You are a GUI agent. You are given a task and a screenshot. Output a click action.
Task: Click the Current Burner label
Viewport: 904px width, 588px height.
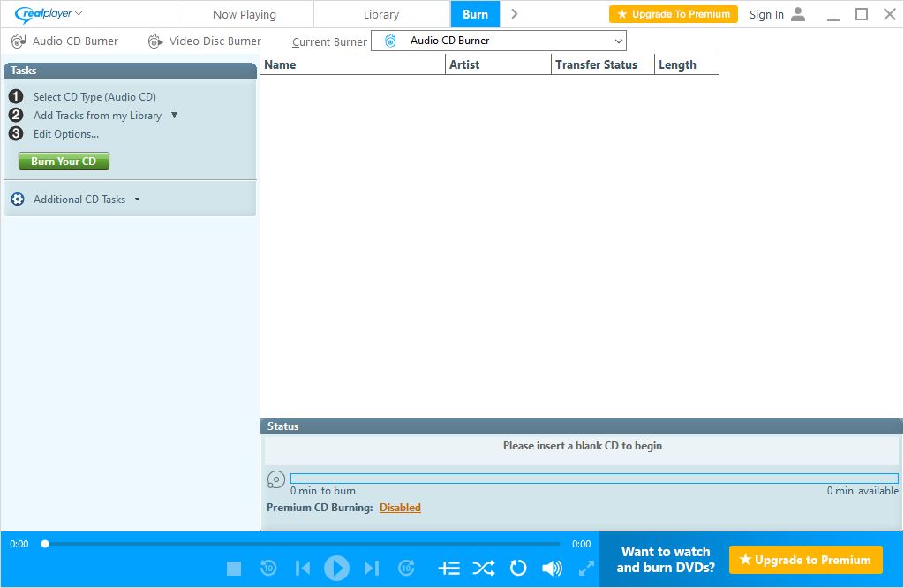tap(329, 41)
